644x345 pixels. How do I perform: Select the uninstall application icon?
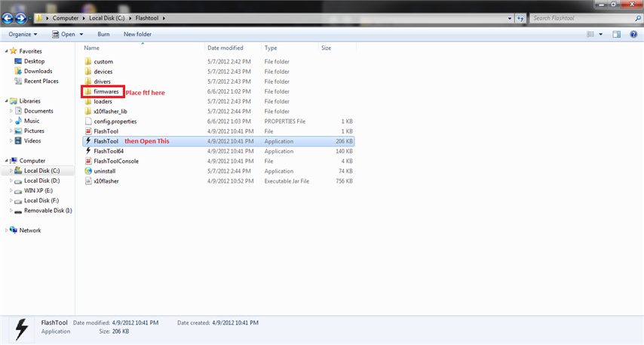click(x=88, y=171)
